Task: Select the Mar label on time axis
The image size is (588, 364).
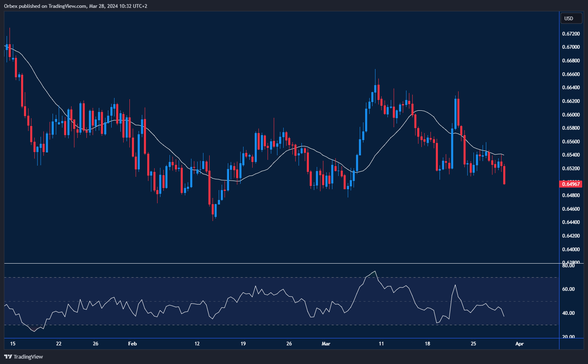Action: coord(326,344)
